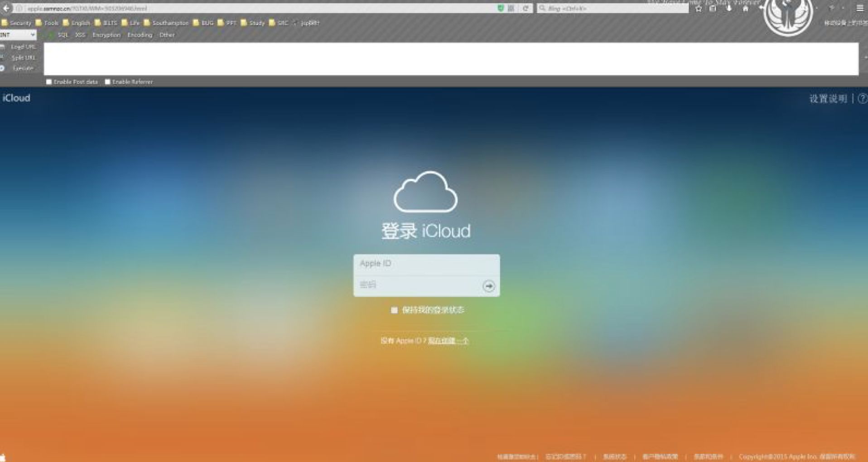Open the Life bookmarks folder
Screen dimensions: 868x462
click(x=130, y=23)
